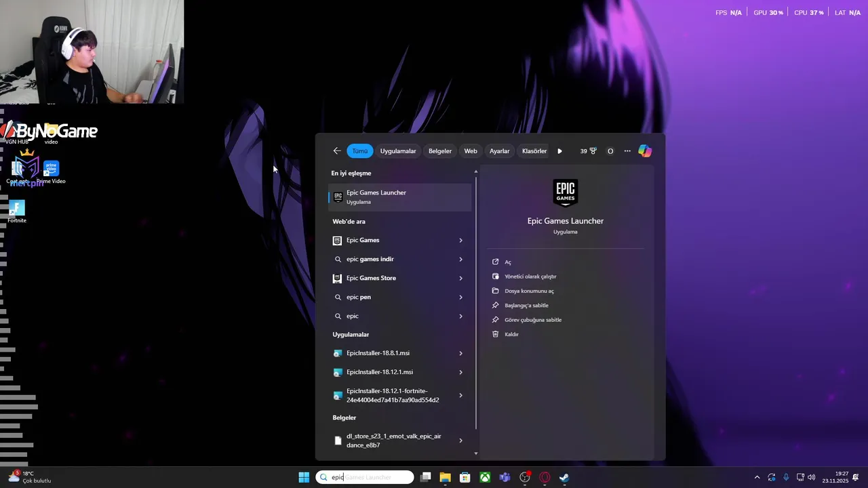This screenshot has width=868, height=488.
Task: Select the Epic Games Store web result
Action: point(392,278)
